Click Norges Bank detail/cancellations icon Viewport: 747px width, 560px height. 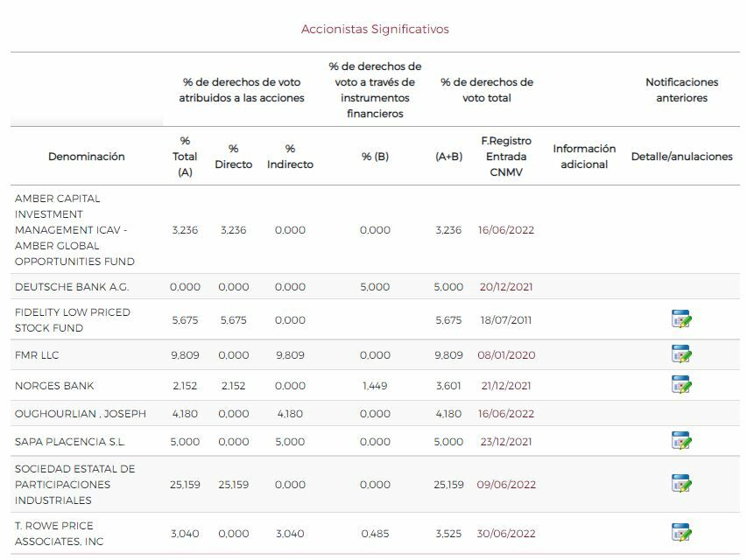coord(681,385)
